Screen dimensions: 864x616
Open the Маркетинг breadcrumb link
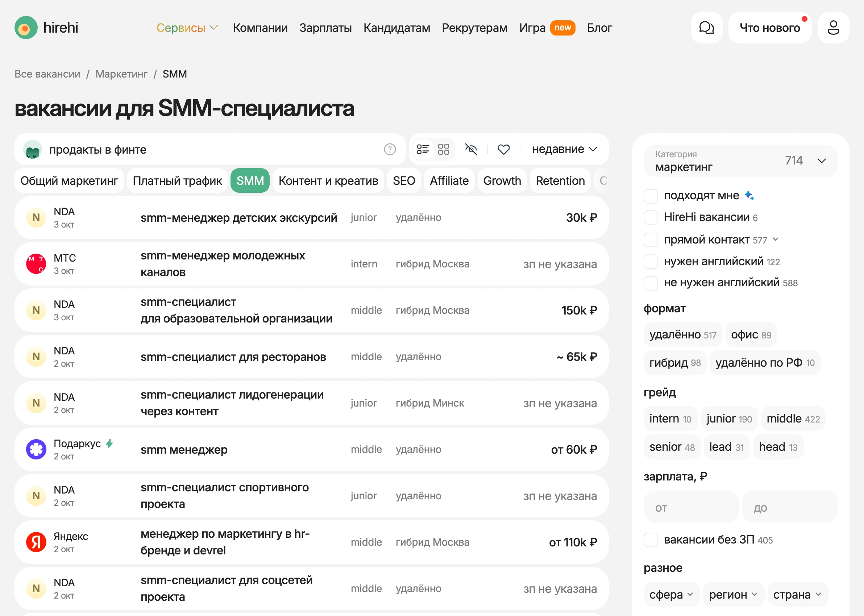(x=121, y=74)
